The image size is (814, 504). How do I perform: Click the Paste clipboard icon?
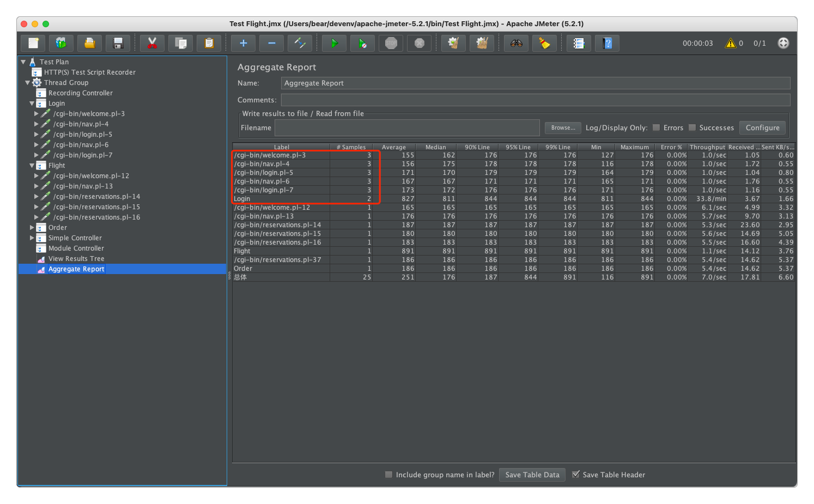[x=209, y=43]
